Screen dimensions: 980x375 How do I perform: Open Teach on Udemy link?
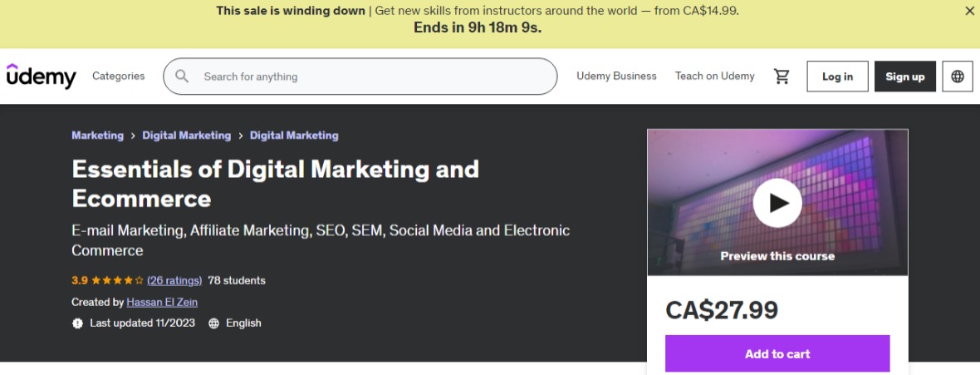coord(714,76)
